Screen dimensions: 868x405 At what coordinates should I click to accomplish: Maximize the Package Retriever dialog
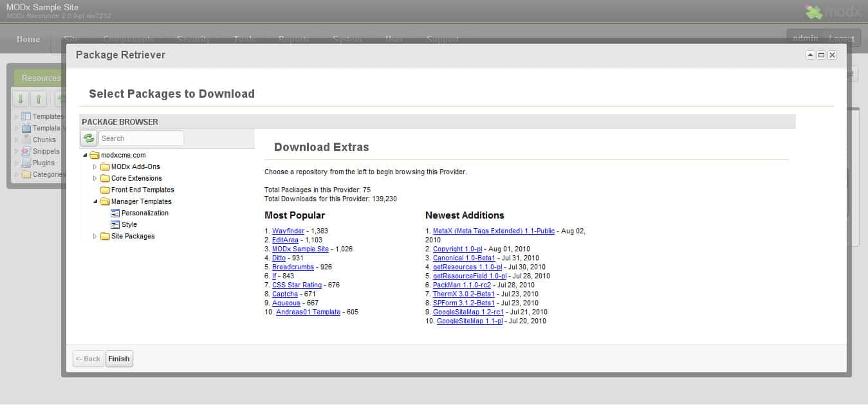(x=821, y=55)
